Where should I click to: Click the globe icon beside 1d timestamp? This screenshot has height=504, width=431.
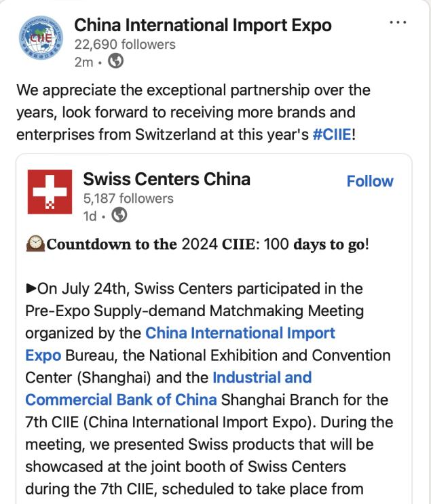(x=119, y=215)
